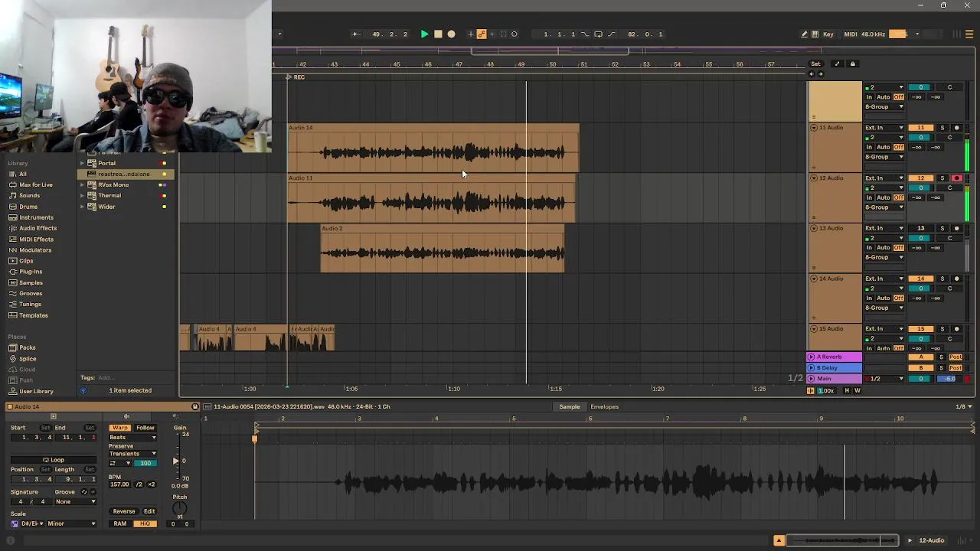Screen dimensions: 980x551
Task: Select Sounds in the browser library
Action: tap(30, 196)
